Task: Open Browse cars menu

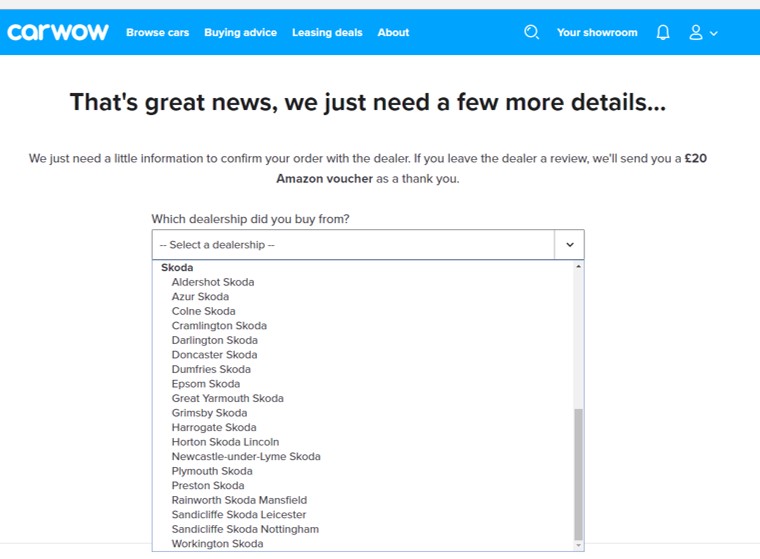Action: (x=158, y=32)
